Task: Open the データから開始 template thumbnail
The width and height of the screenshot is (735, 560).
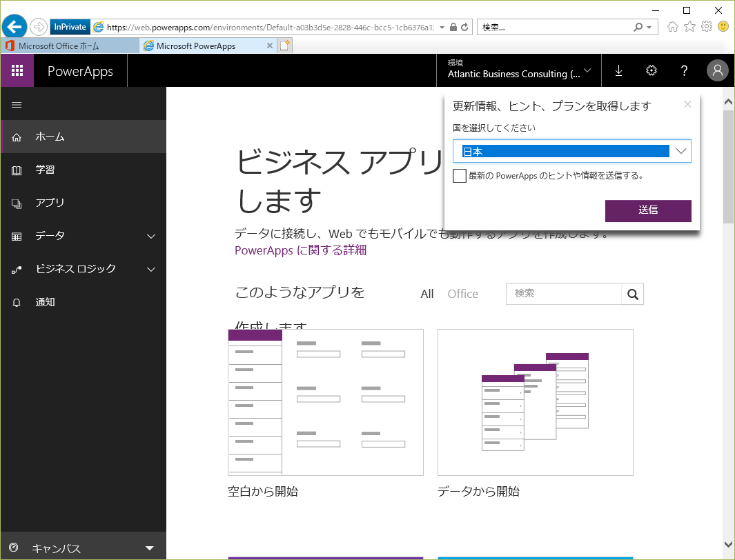Action: click(x=536, y=402)
